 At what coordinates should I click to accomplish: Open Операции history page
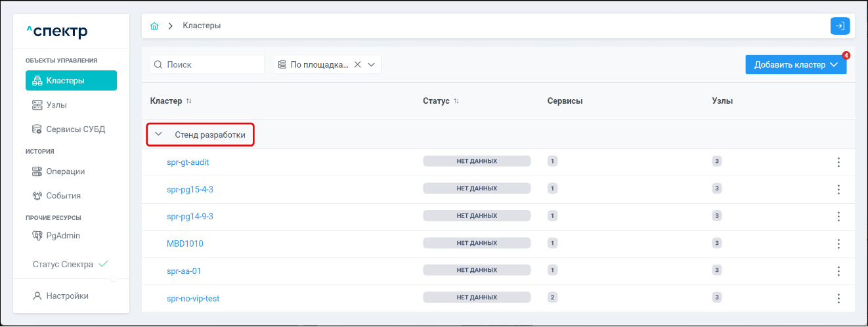tap(65, 171)
